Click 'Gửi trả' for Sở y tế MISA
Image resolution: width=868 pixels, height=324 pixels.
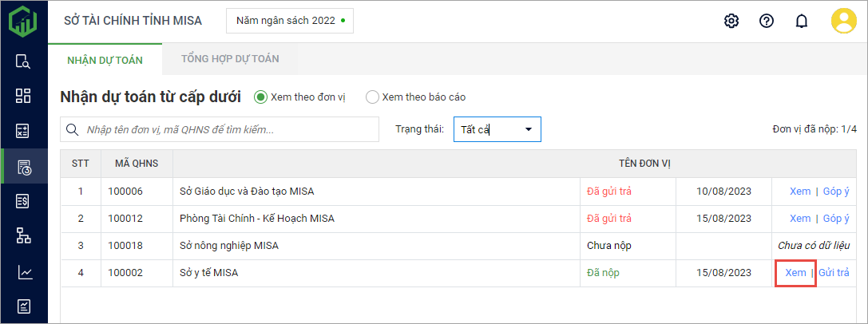(x=834, y=272)
